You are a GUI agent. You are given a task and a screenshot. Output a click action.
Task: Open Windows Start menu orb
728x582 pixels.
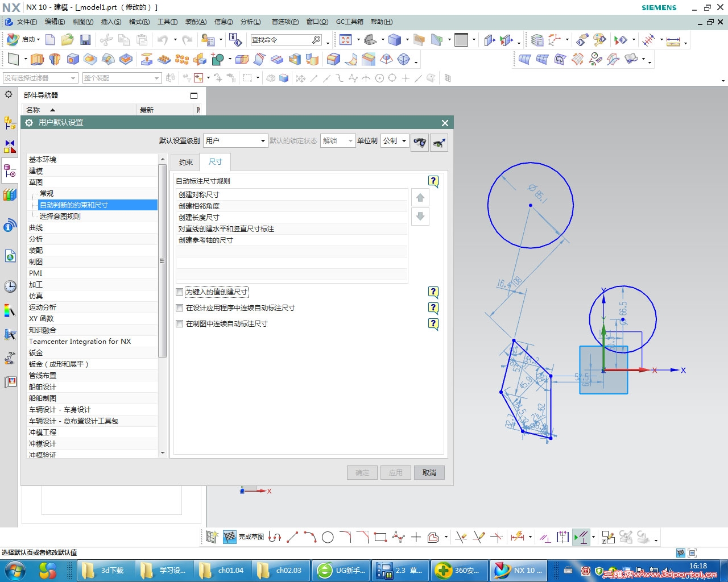pos(14,570)
